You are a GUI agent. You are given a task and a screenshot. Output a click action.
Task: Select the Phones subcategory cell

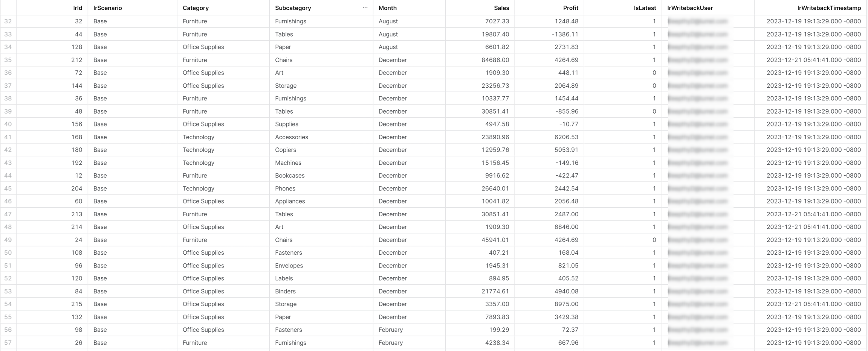(x=285, y=188)
